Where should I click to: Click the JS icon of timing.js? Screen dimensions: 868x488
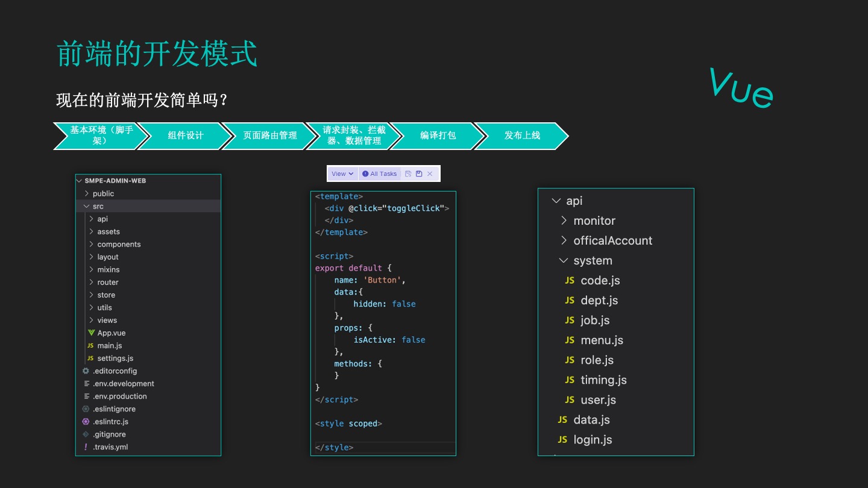(570, 380)
